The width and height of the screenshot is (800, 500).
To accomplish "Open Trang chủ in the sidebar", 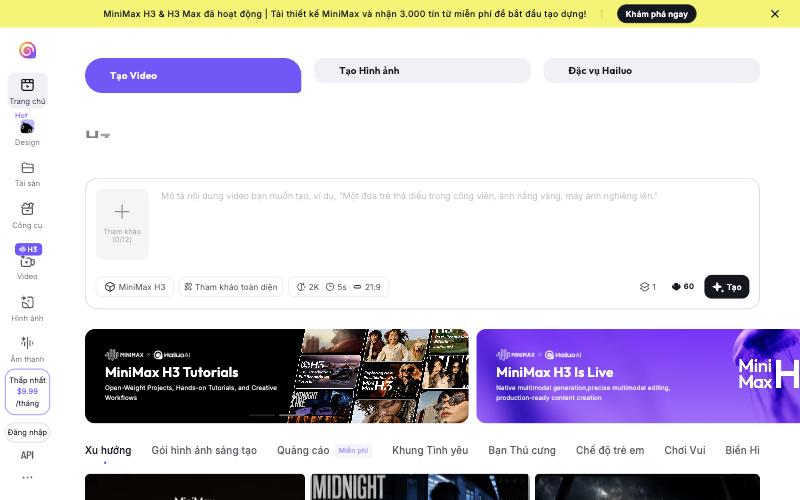I will (28, 90).
